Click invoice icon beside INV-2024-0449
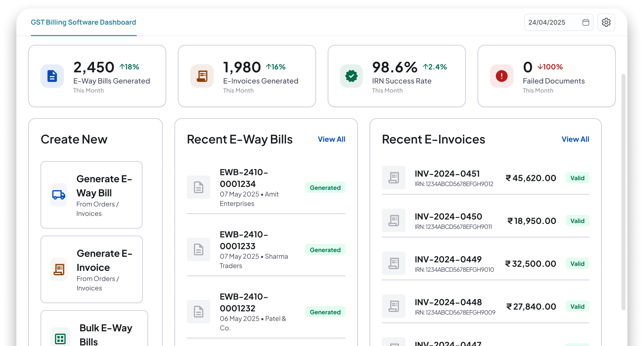 pos(394,263)
